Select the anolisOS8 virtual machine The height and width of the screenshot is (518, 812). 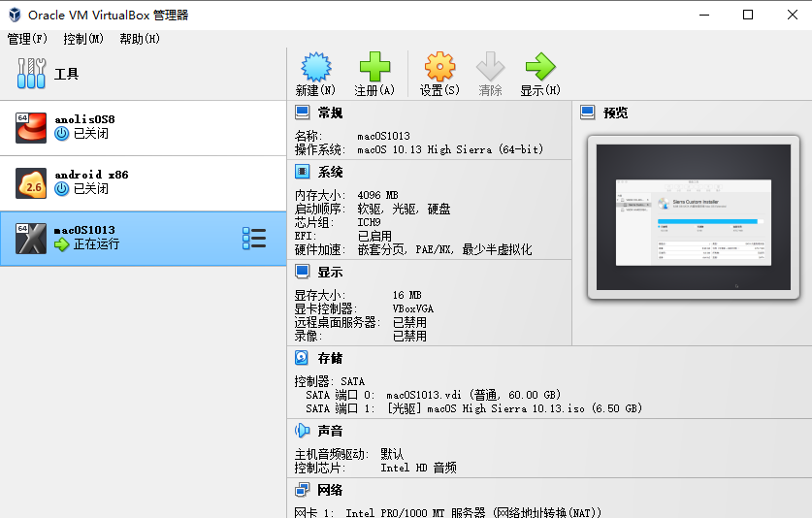143,128
